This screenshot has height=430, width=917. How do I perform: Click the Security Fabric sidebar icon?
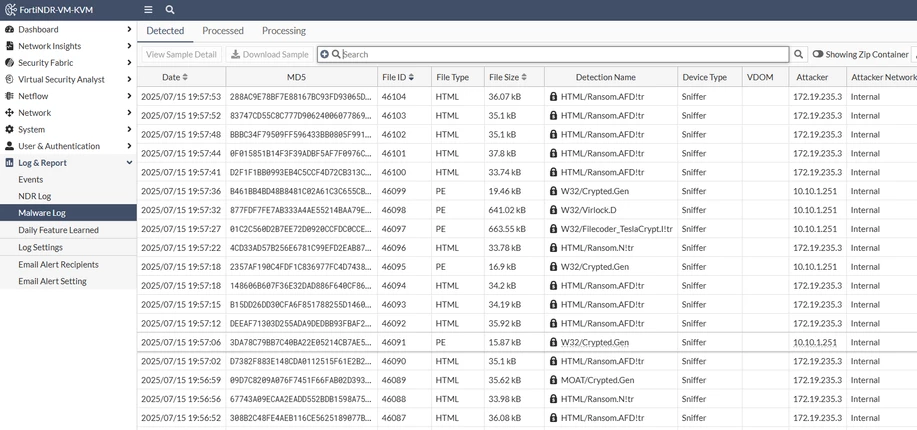point(9,63)
